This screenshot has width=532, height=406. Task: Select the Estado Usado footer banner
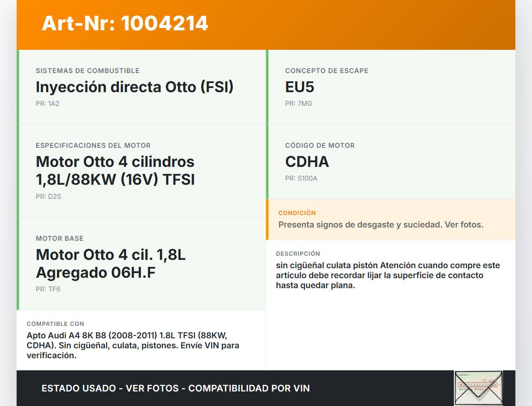point(175,388)
